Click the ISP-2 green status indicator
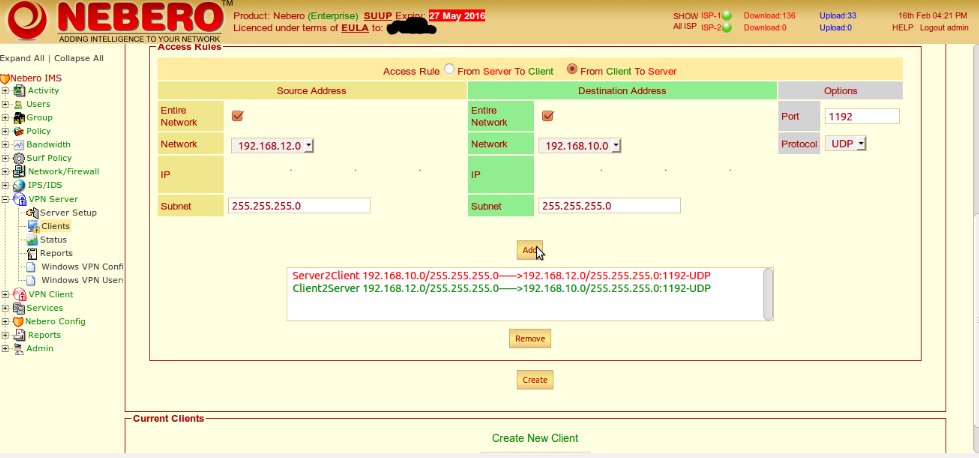The height and width of the screenshot is (458, 979). 726,27
